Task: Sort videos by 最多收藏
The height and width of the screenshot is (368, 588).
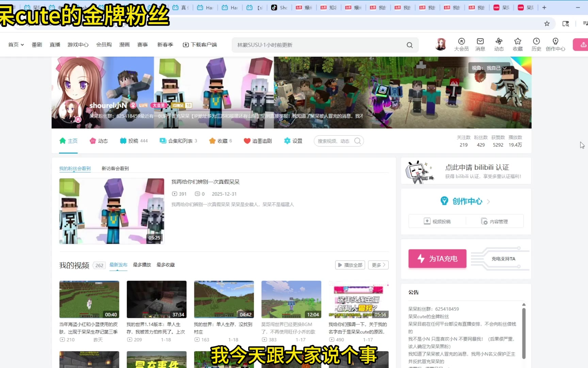Action: [166, 265]
